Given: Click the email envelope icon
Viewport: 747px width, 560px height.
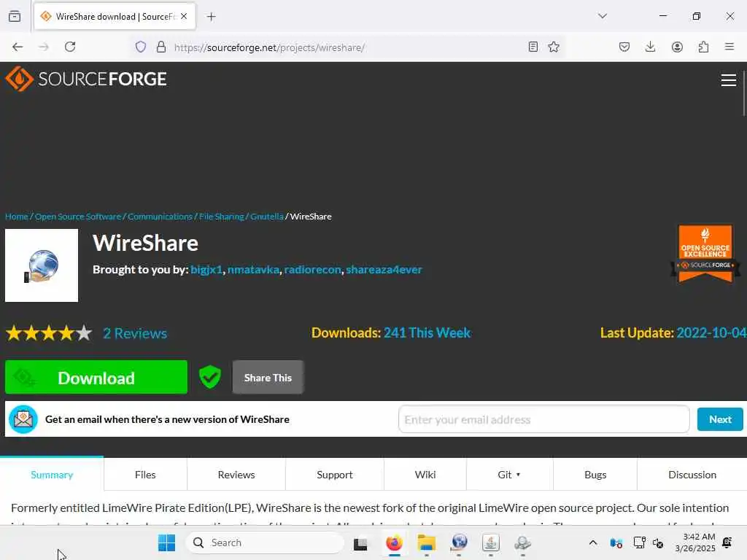Looking at the screenshot, I should point(23,419).
